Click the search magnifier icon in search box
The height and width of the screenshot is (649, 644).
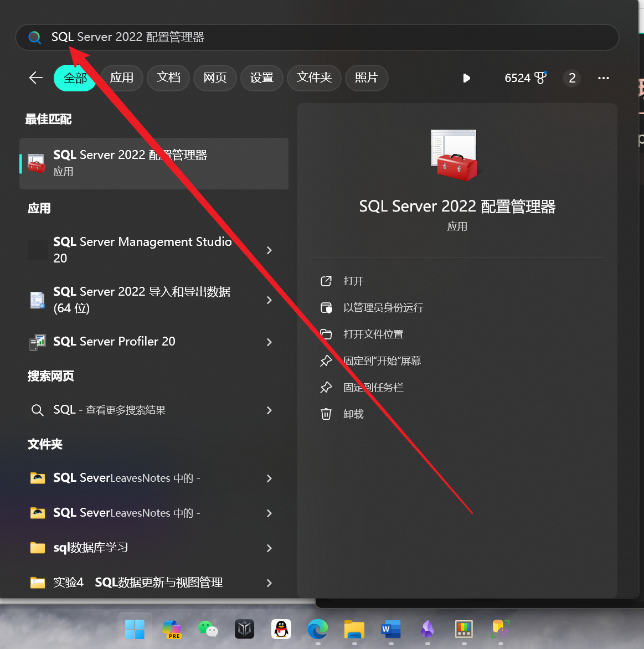[x=35, y=37]
